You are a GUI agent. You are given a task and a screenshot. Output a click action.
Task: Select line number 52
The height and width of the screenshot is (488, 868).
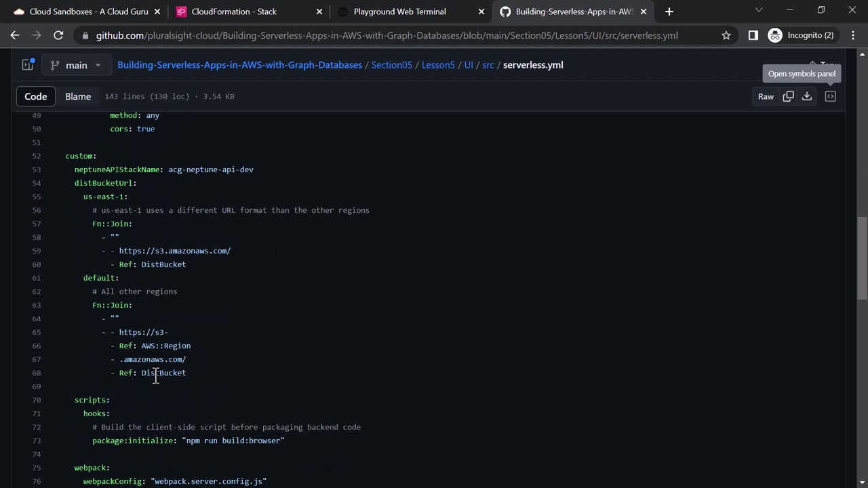tap(37, 156)
